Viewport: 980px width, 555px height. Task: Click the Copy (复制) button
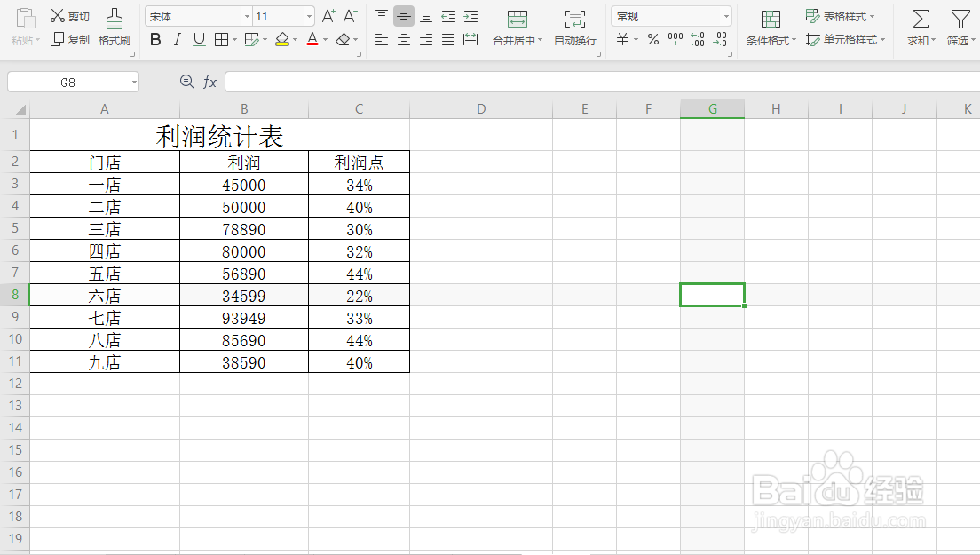point(70,39)
